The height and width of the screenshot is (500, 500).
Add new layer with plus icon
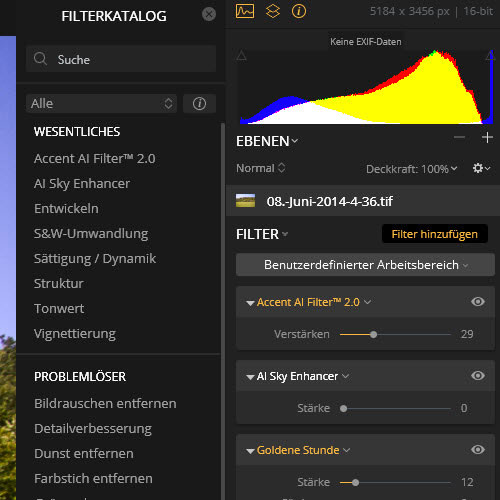[487, 137]
